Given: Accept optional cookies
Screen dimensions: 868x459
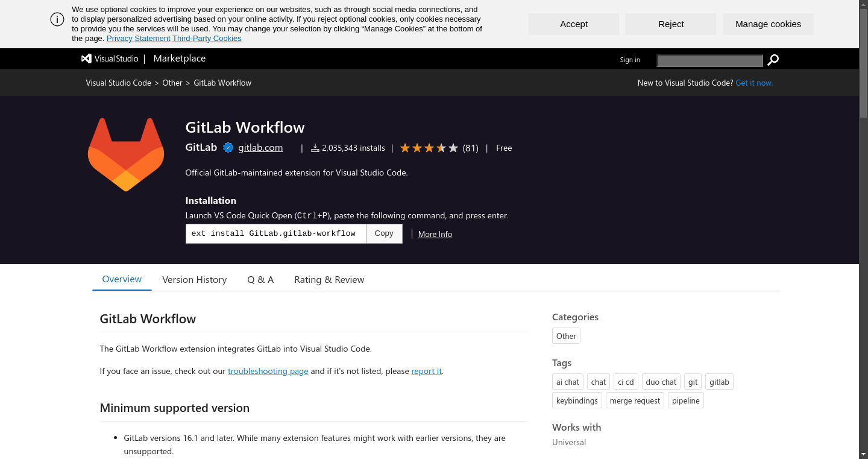Looking at the screenshot, I should click(574, 24).
